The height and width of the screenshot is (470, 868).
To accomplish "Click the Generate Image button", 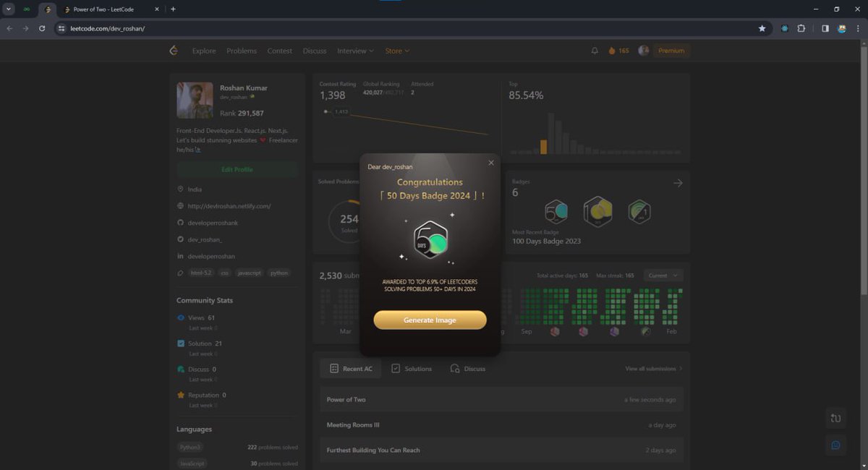I will pyautogui.click(x=430, y=320).
